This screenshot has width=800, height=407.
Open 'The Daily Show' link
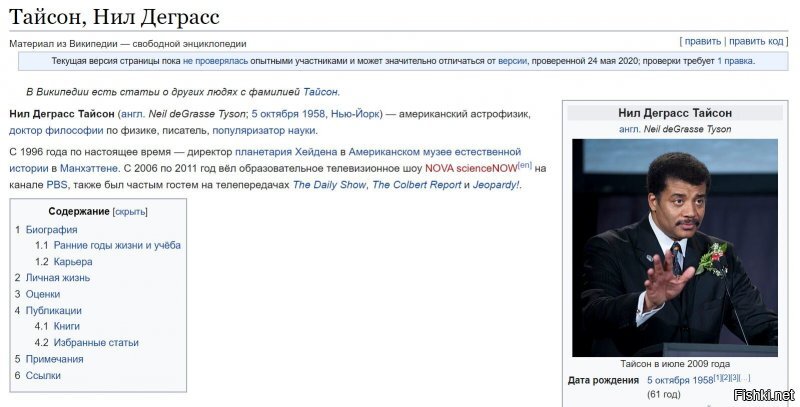pyautogui.click(x=329, y=185)
